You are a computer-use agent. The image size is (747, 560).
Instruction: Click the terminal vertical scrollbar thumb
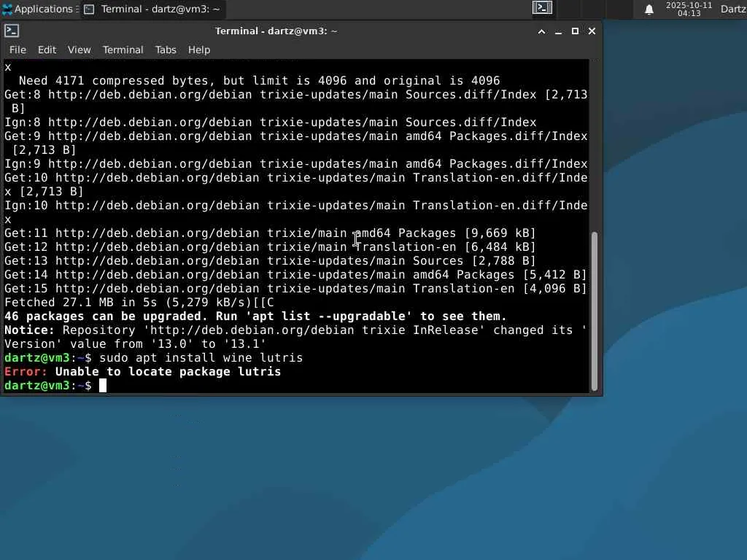(594, 311)
